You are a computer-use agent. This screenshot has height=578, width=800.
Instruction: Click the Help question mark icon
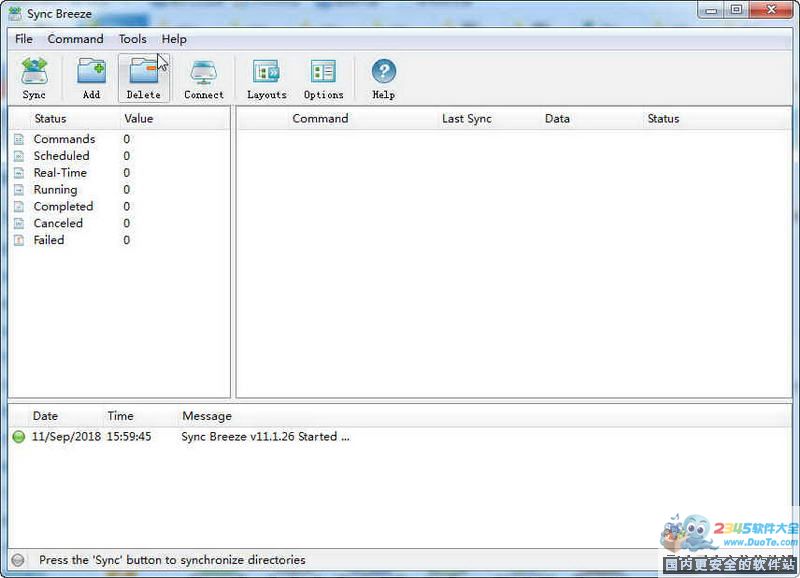click(384, 71)
